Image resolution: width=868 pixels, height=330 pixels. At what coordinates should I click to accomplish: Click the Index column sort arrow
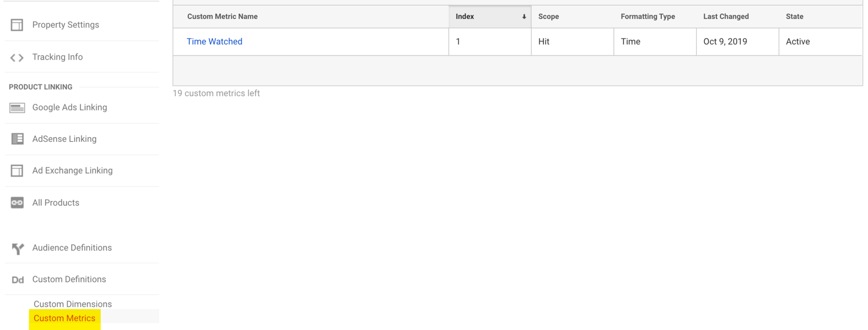click(524, 17)
